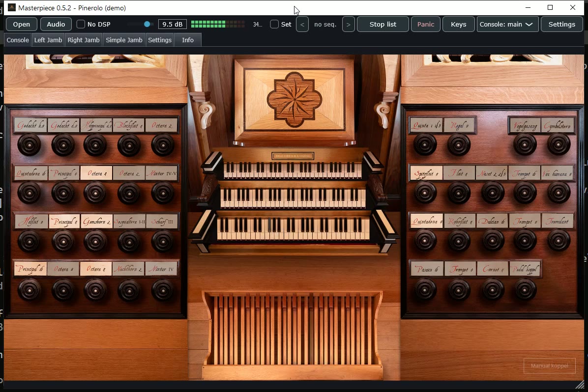The height and width of the screenshot is (392, 588).
Task: Toggle the Dulcian 16 stop knob
Action: tap(492, 241)
